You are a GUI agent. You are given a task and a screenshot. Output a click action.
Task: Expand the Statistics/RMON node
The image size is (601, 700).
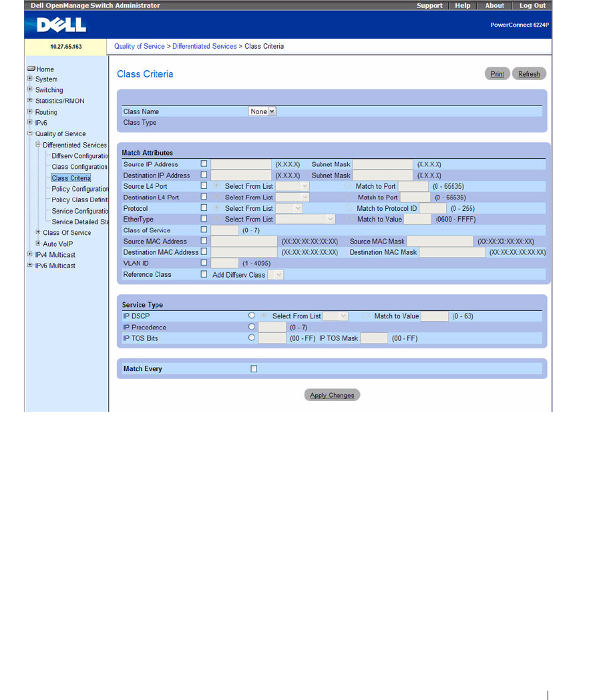pyautogui.click(x=30, y=101)
